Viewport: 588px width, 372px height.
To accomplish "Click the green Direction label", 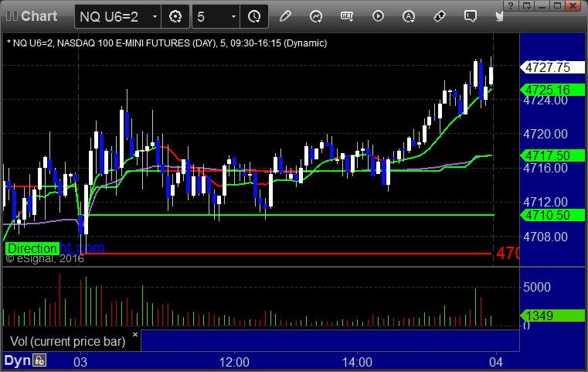I will pyautogui.click(x=32, y=248).
